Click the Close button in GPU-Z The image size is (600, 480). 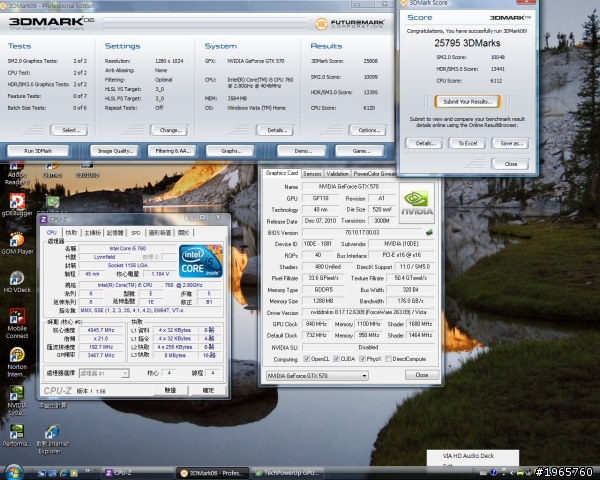422,375
